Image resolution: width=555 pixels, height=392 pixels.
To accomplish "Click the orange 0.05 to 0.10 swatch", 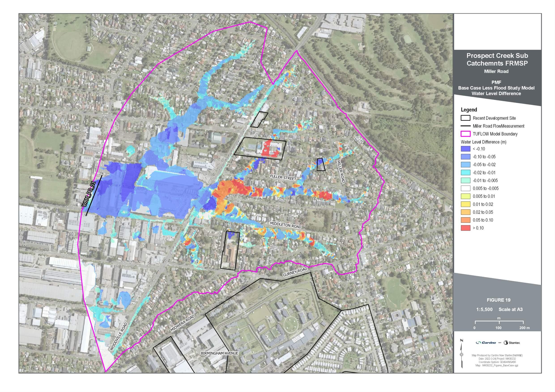I will pos(465,220).
